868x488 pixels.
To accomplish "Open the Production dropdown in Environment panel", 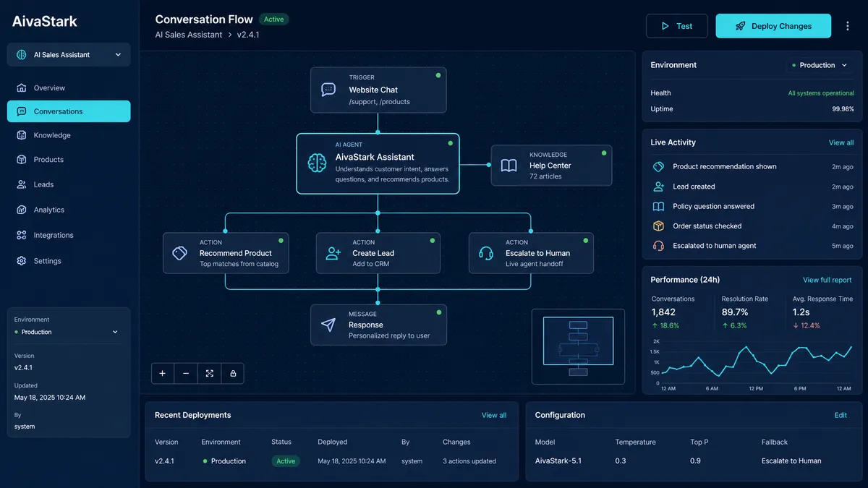I will coord(821,65).
